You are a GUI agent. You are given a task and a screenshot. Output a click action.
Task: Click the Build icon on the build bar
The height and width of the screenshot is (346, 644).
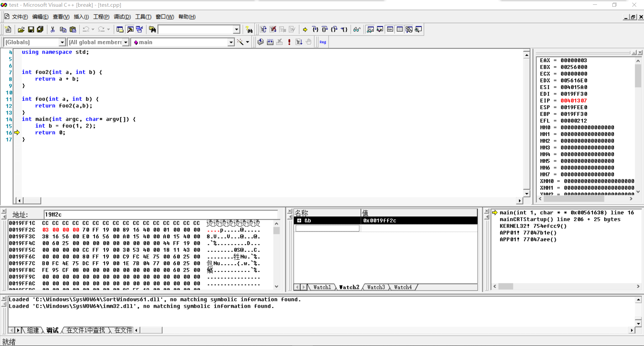tap(270, 42)
